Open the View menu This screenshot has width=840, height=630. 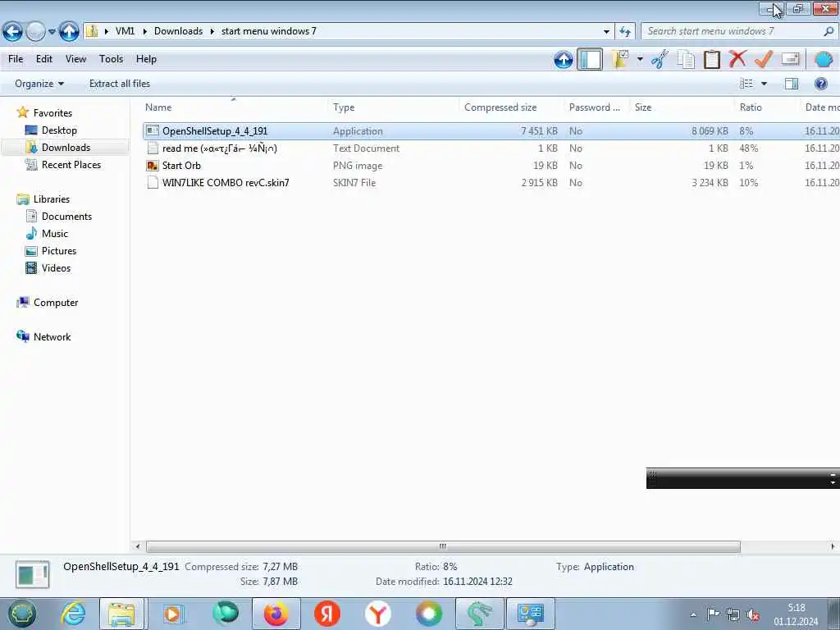pos(75,59)
